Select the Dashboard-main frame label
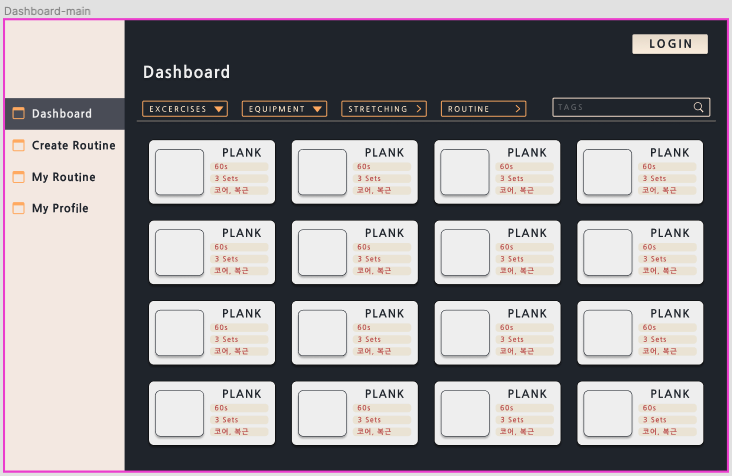732x476 pixels. tap(47, 11)
